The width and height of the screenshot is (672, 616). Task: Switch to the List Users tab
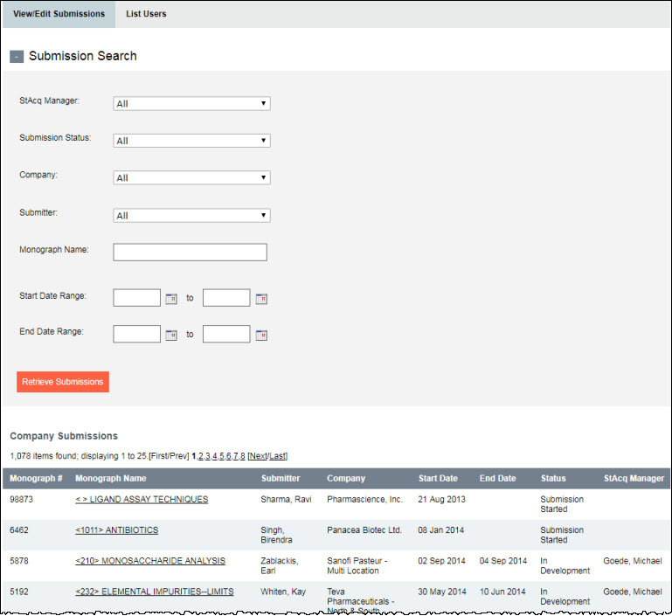[x=146, y=14]
